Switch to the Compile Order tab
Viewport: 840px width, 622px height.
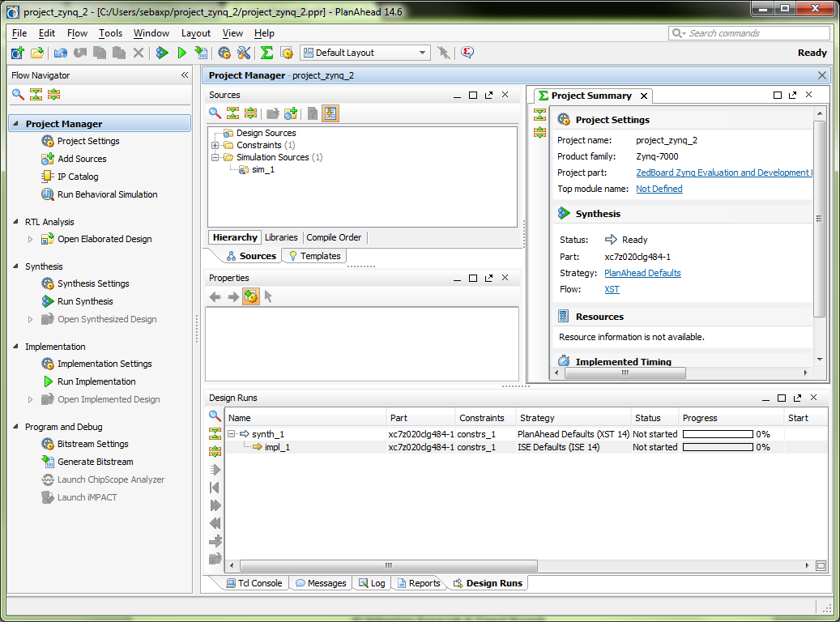point(334,237)
